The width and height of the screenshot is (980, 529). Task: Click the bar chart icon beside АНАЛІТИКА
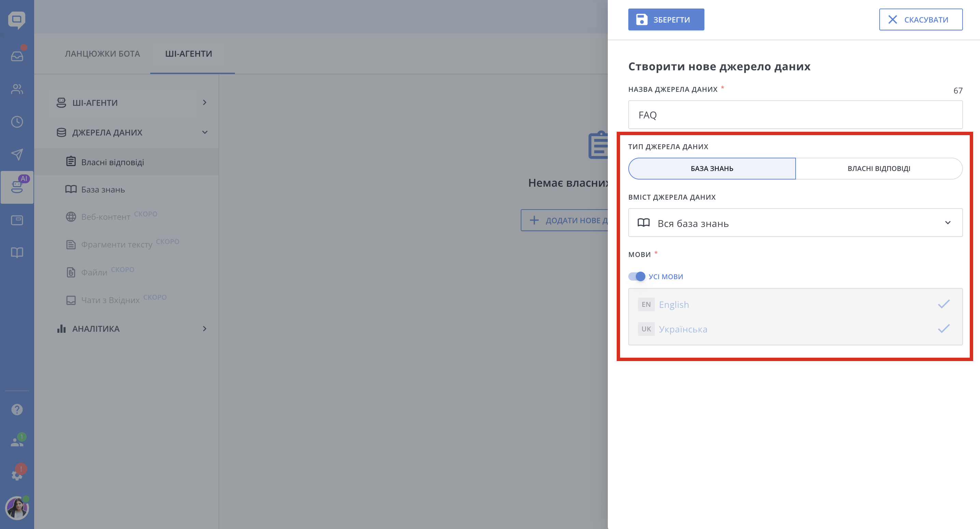click(x=61, y=329)
